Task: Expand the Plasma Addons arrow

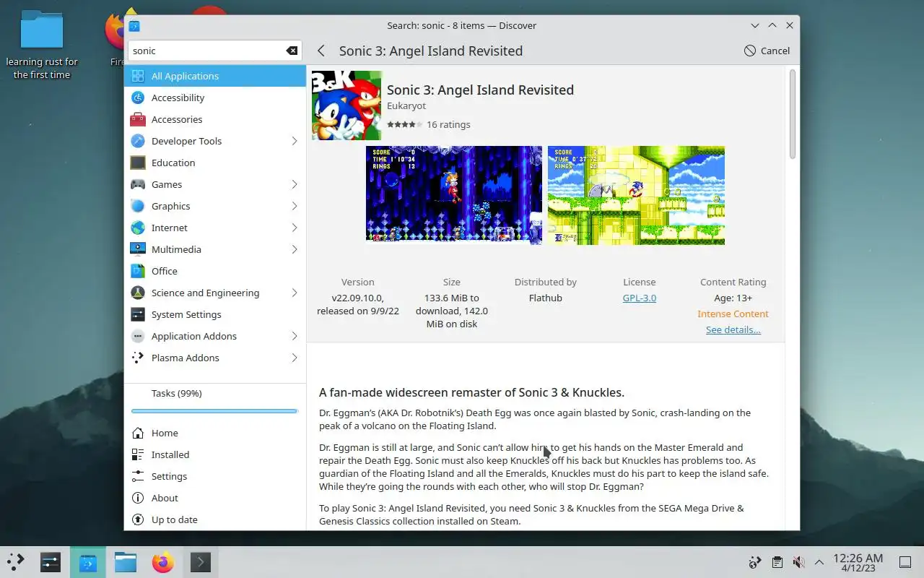Action: [295, 358]
